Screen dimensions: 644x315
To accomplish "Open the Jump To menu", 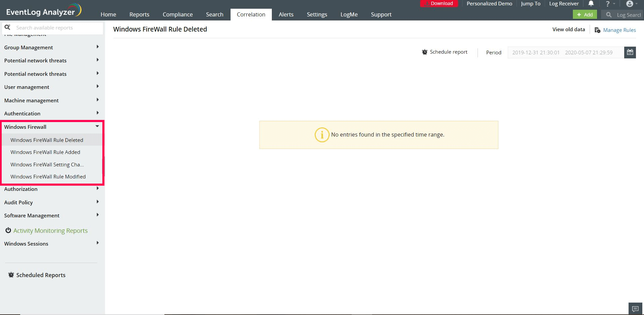I will coord(531,4).
